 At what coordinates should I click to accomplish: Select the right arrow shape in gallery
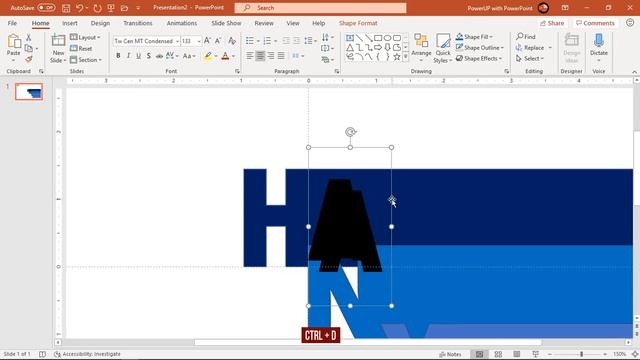tap(378, 48)
